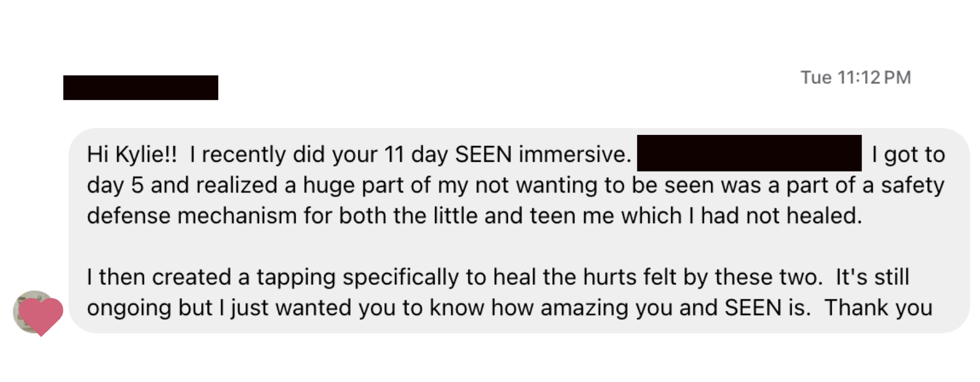Viewport: 980px width, 382px height.
Task: Click the Tue 11:12 PM timestamp
Action: pyautogui.click(x=855, y=77)
